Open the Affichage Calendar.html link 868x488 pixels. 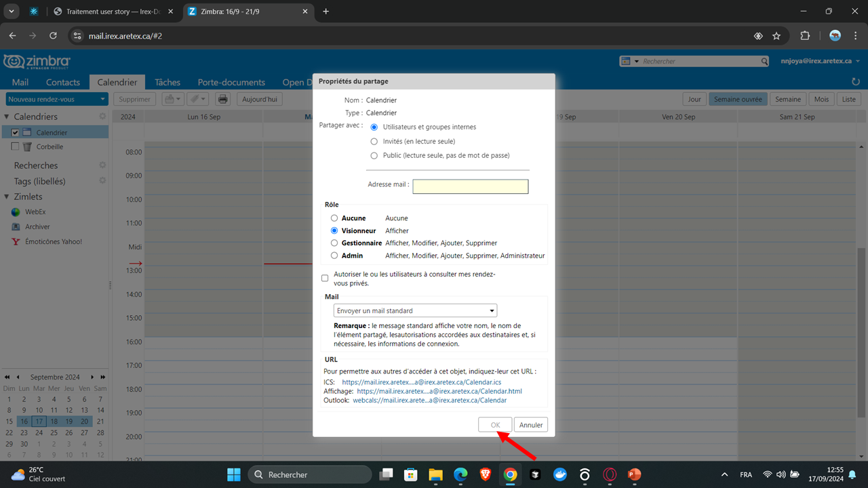click(x=439, y=391)
